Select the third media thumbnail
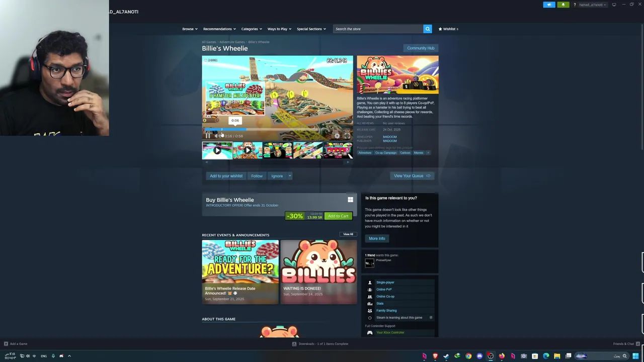The height and width of the screenshot is (362, 644). [277, 150]
